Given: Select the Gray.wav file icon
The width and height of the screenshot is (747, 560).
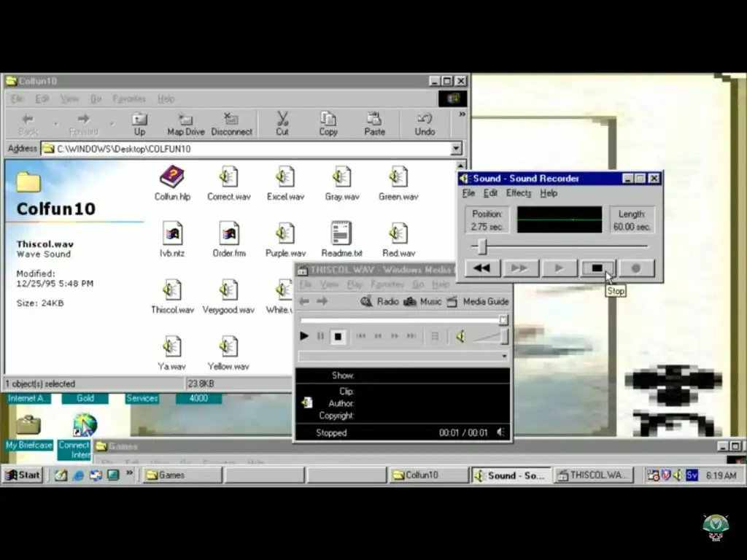Looking at the screenshot, I should point(341,178).
